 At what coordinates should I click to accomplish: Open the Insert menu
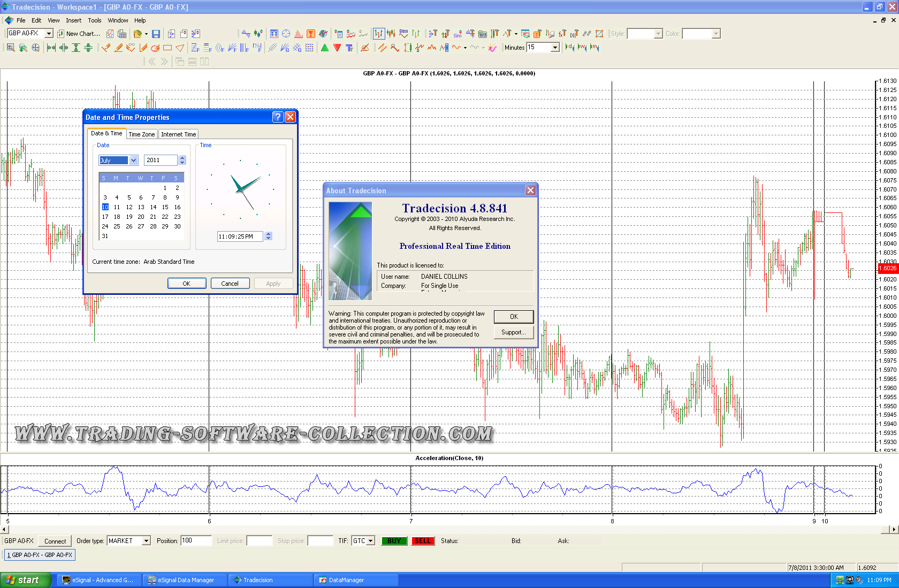73,20
